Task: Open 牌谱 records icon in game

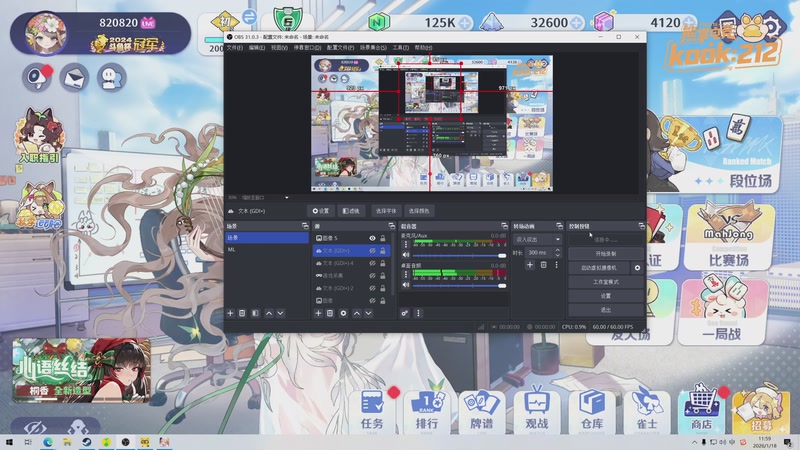Action: [482, 410]
